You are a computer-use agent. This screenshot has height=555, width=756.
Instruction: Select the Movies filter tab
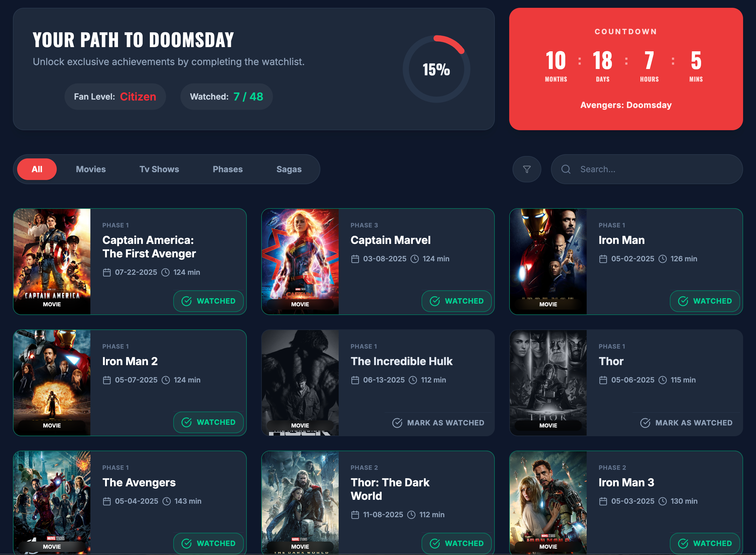(x=90, y=169)
